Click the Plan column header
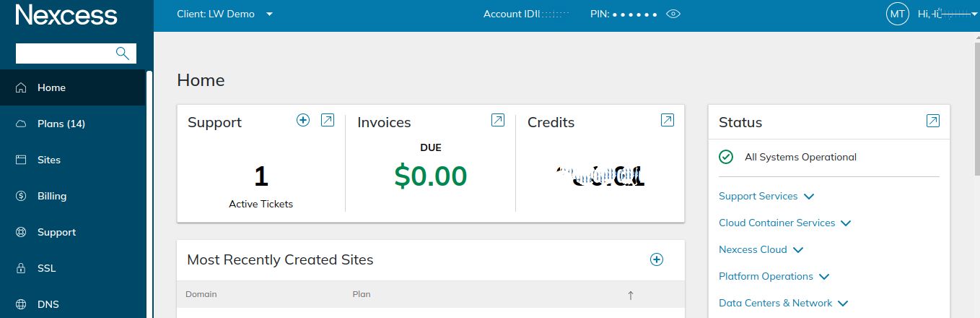 pos(362,294)
